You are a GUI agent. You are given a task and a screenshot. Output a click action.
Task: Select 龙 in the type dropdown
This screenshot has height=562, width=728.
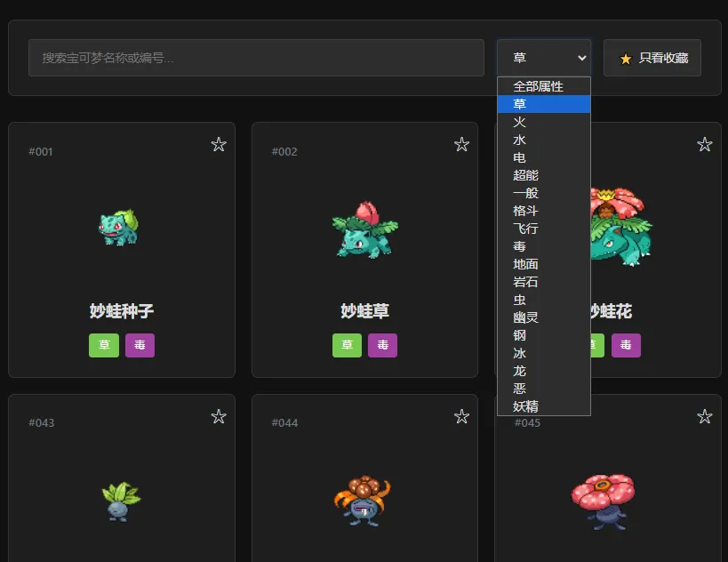pos(544,371)
